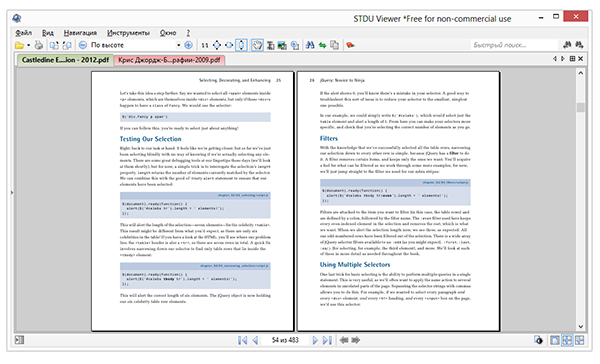Close the current document tab with X
Screen dimensions: 600x364
pyautogui.click(x=580, y=59)
